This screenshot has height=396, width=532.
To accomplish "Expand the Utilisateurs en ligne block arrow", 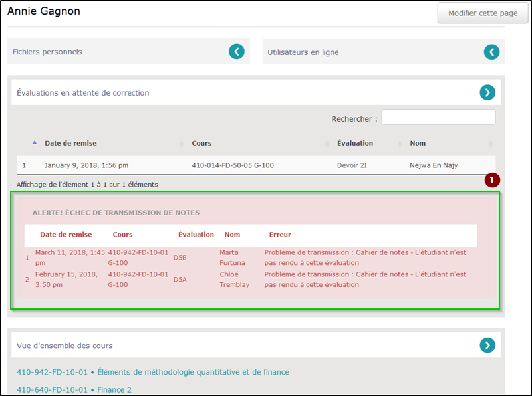I will (x=491, y=52).
